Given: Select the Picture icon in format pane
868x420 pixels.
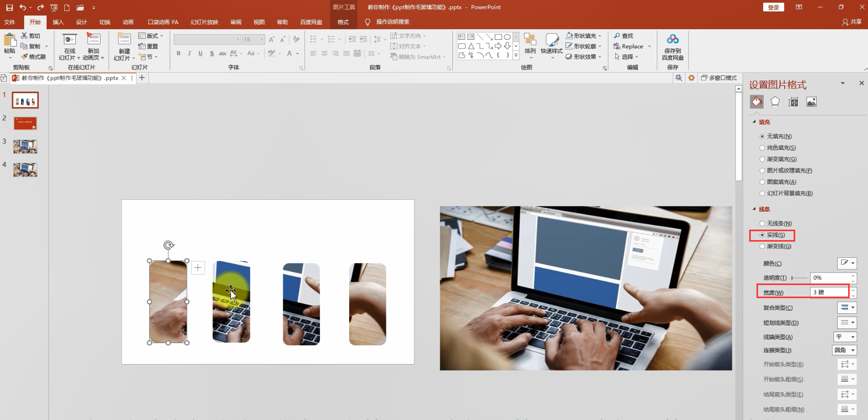Looking at the screenshot, I should click(x=811, y=101).
